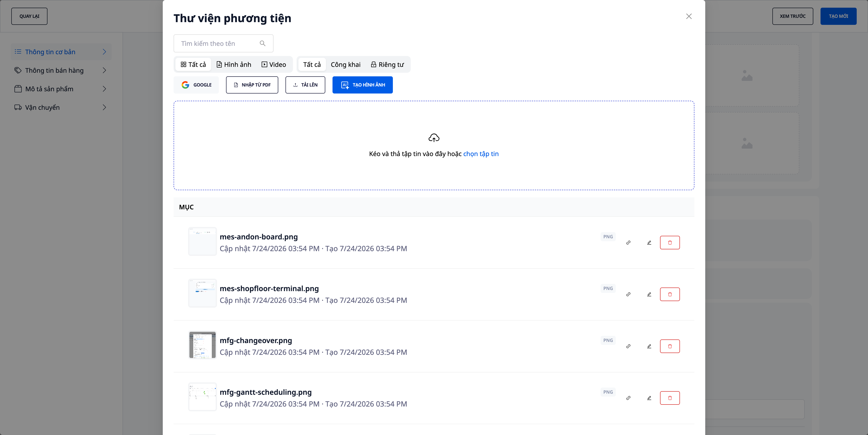The image size is (868, 435).
Task: Click the cloud upload icon in dropzone
Action: coord(434,138)
